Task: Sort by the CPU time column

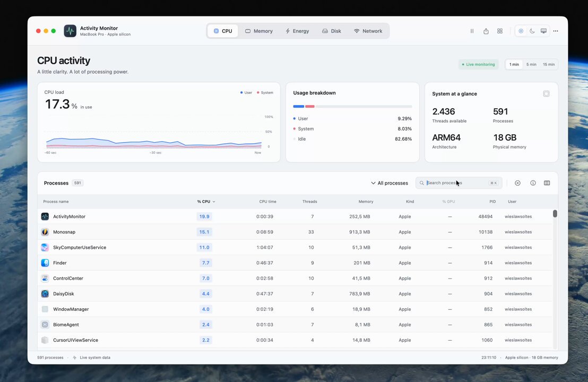Action: click(x=268, y=202)
